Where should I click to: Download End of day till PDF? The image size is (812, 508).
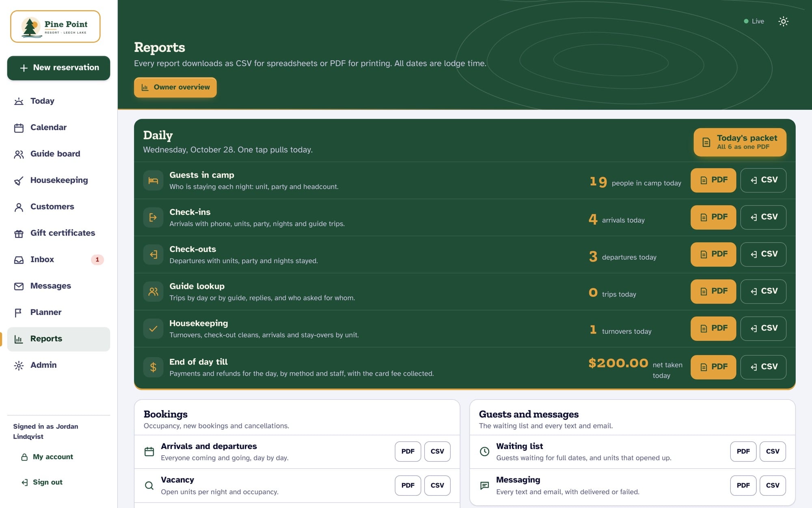pyautogui.click(x=713, y=367)
